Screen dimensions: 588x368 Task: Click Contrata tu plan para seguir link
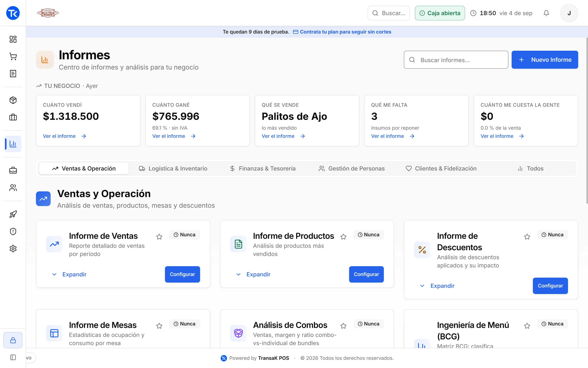[342, 32]
